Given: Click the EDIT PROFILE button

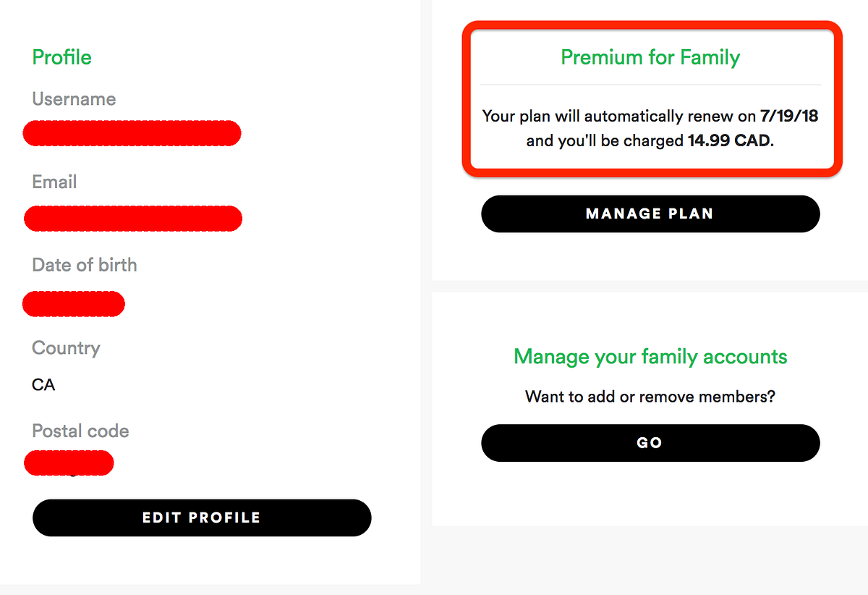Looking at the screenshot, I should coord(201,518).
